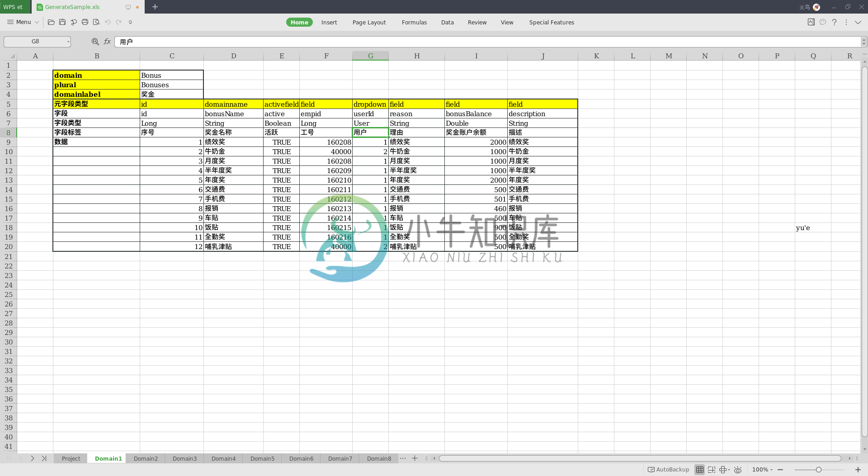Open a file with the folder icon
The width and height of the screenshot is (868, 476).
pyautogui.click(x=51, y=22)
